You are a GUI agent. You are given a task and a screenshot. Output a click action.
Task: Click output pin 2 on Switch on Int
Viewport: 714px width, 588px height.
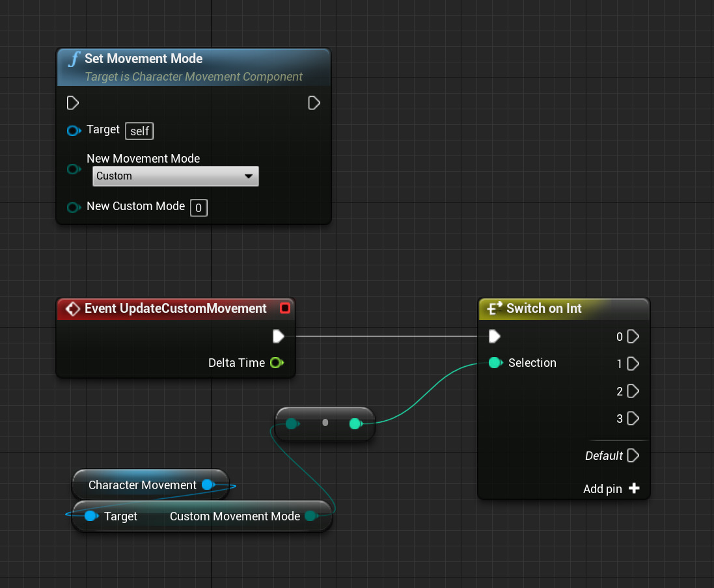[633, 391]
